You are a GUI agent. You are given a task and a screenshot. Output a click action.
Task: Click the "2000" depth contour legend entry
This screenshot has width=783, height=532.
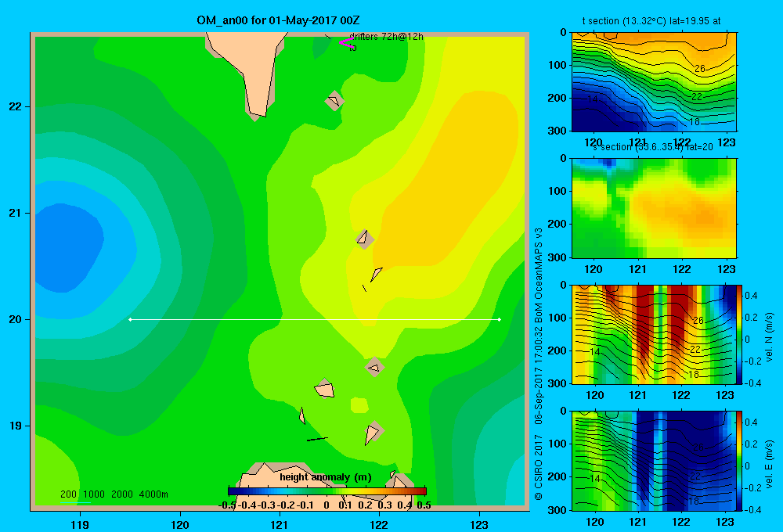point(122,494)
